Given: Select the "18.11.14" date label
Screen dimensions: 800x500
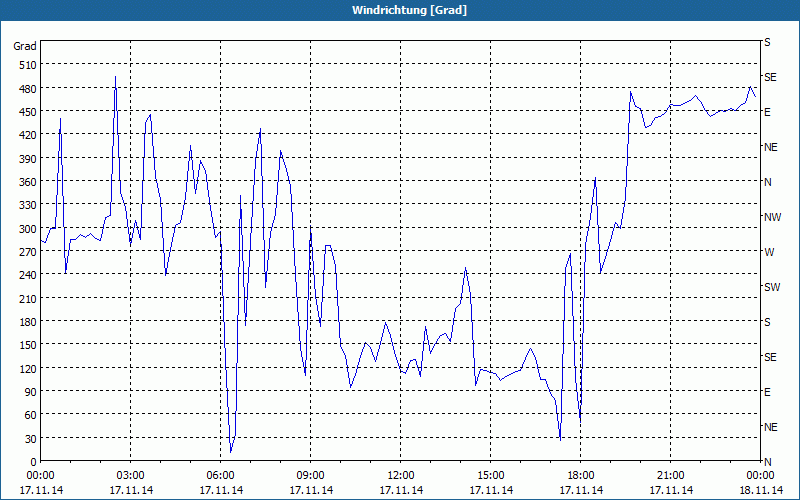Looking at the screenshot, I should point(761,490).
